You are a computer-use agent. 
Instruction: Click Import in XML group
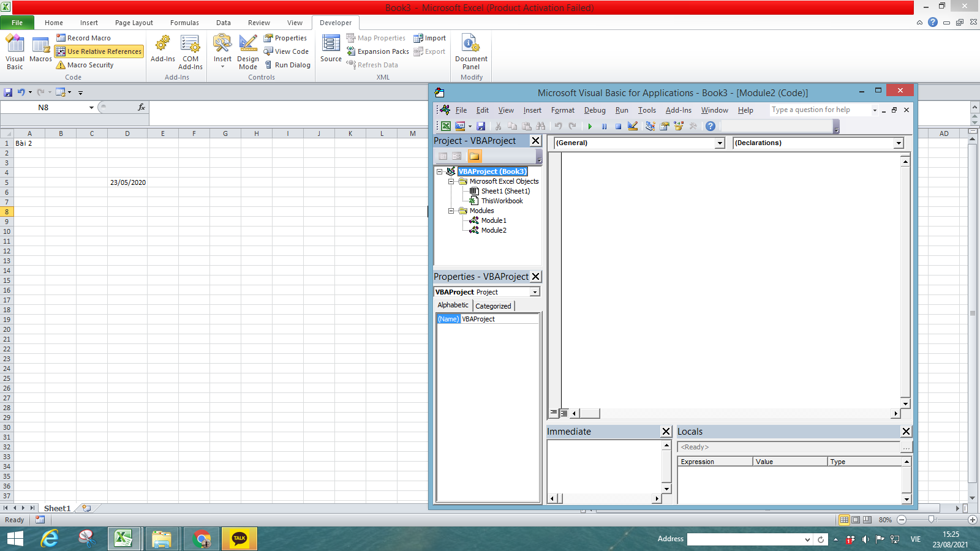429,38
